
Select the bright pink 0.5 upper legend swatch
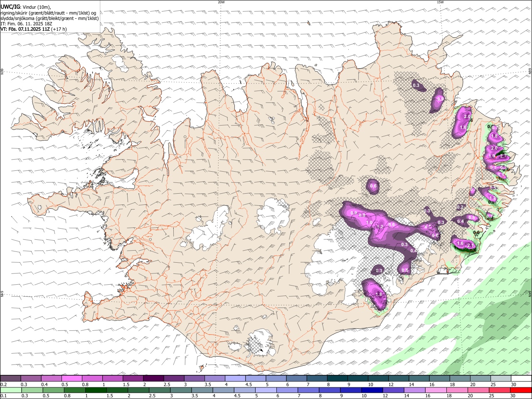72,378
